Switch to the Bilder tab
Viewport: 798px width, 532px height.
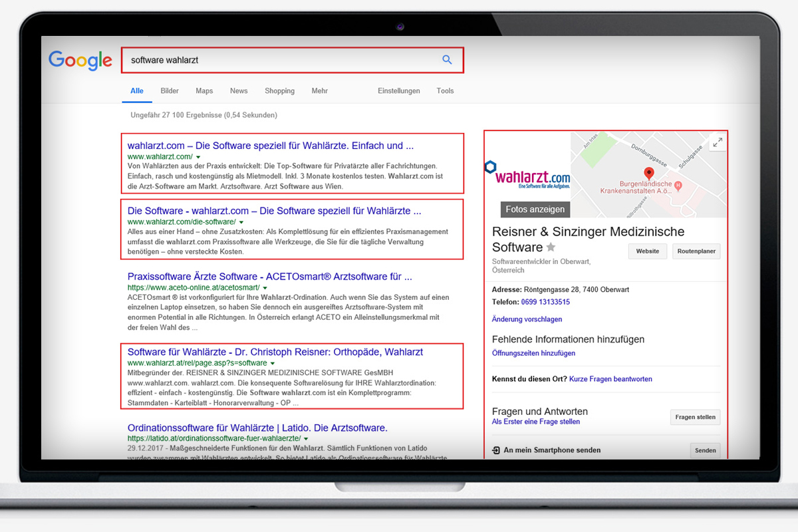(170, 91)
